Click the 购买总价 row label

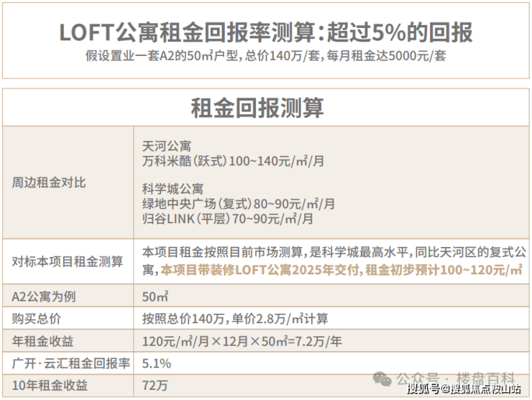(36, 319)
